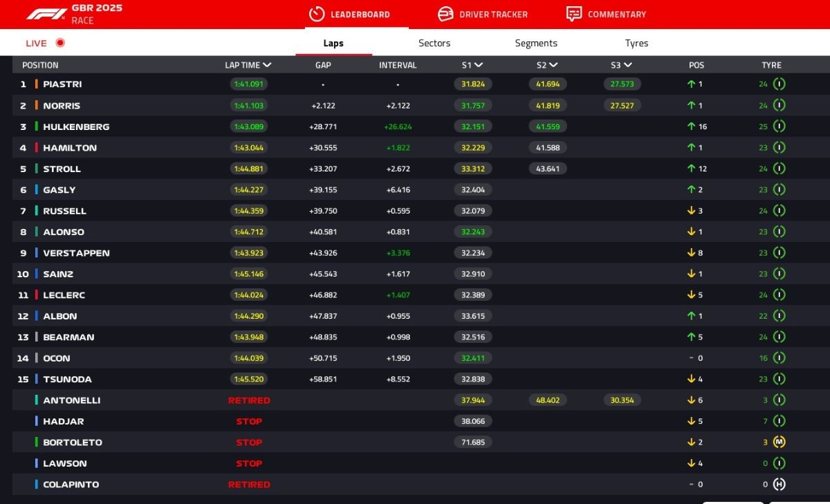Expand the LAP TIME column dropdown
The image size is (830, 504).
[267, 65]
